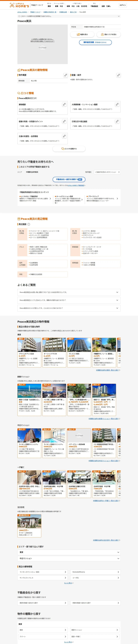The height and width of the screenshot is (644, 138).
Task: Click pencil icon on 大規模修繕・リノベーション履歴 card
Action: coord(117,104)
